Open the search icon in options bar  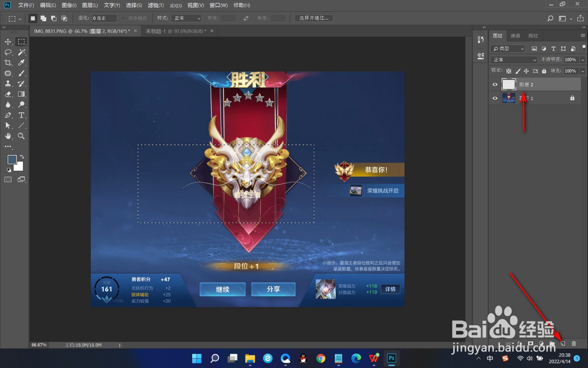tap(550, 18)
